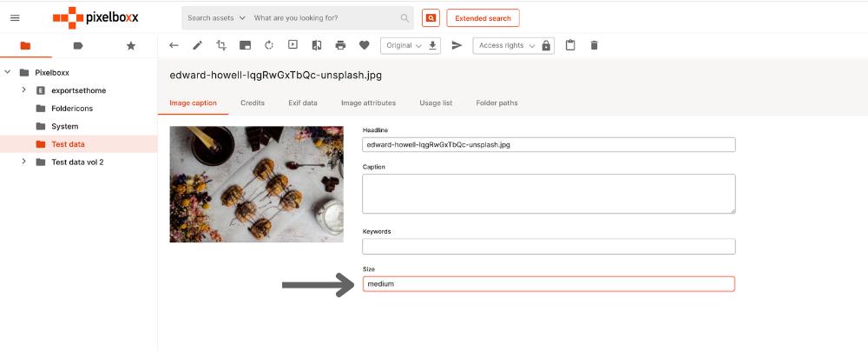Viewport: 868px width, 351px height.
Task: Expand the Test data vol 2 folder
Action: coord(23,162)
